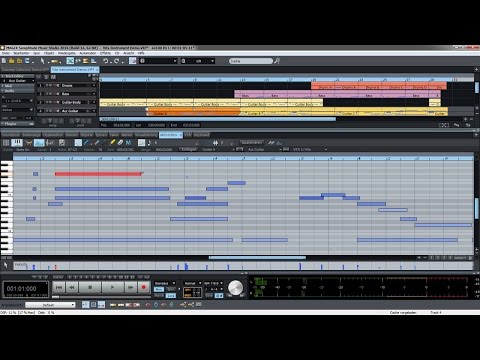Viewport: 480px width, 360px height.
Task: Open the mixer view icon in main toolbar
Action: 132,61
